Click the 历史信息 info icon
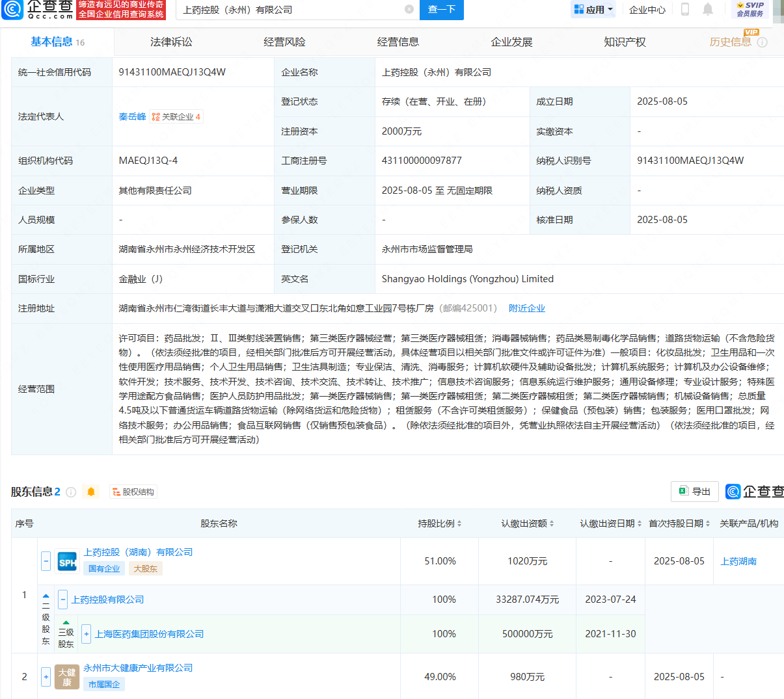This screenshot has width=784, height=699. (x=763, y=42)
